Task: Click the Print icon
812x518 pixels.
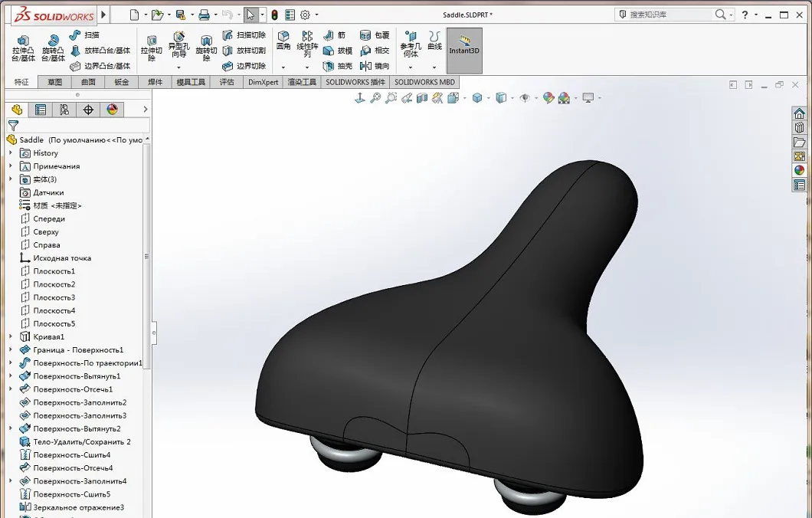Action: [x=204, y=15]
